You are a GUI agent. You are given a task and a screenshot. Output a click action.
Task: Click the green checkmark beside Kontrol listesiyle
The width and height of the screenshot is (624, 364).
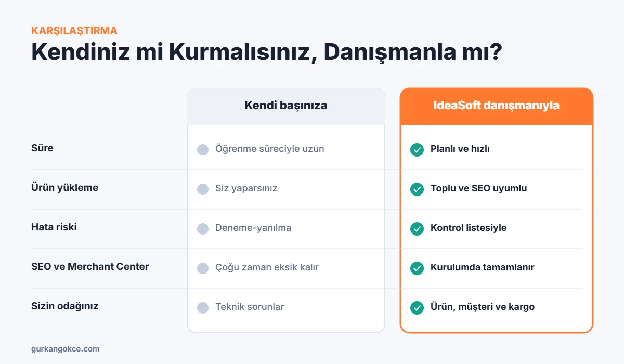tap(417, 228)
